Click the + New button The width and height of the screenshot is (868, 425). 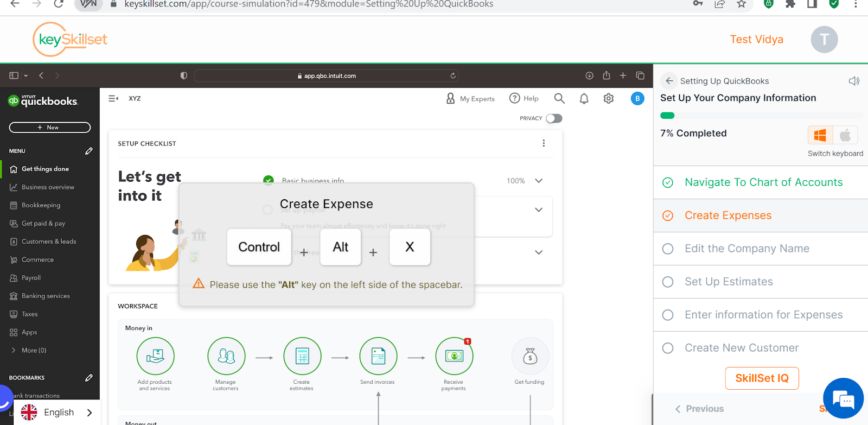(x=50, y=128)
